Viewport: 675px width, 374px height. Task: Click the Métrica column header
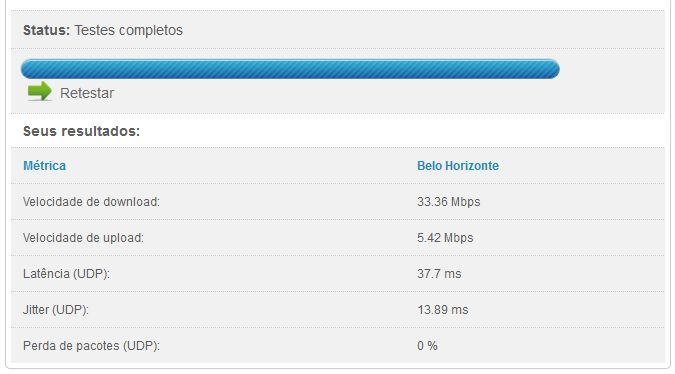point(44,166)
